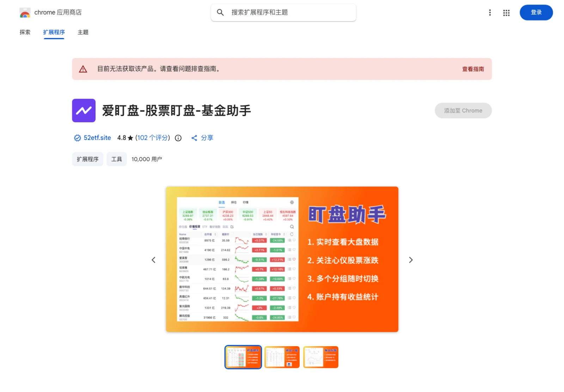This screenshot has width=564, height=392.
Task: Click the 10,000 用户 user count
Action: [147, 159]
